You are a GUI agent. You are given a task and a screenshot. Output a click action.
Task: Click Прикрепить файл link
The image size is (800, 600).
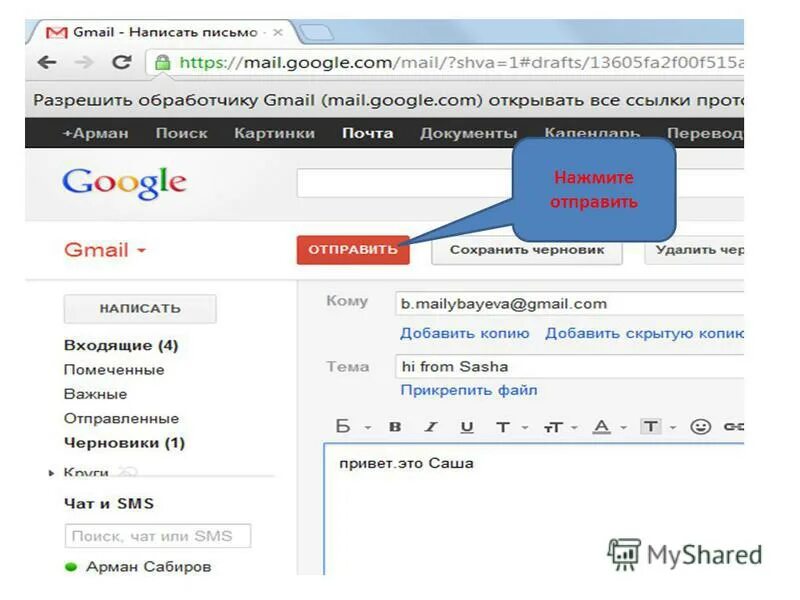click(x=468, y=390)
